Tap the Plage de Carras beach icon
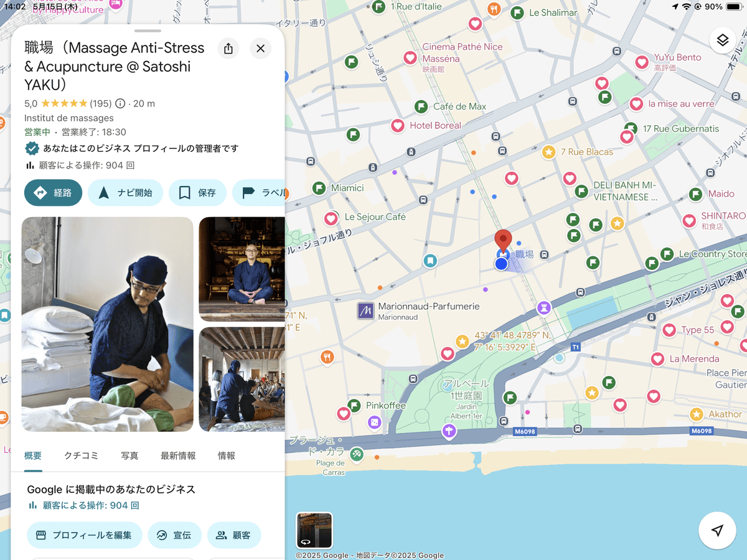This screenshot has height=560, width=747. click(356, 454)
